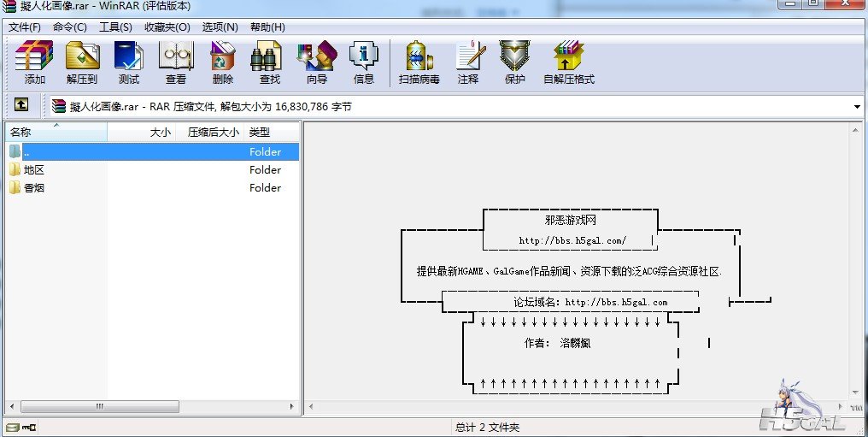Open the 注释 (Comment) editor icon
This screenshot has height=437, width=868.
(468, 62)
